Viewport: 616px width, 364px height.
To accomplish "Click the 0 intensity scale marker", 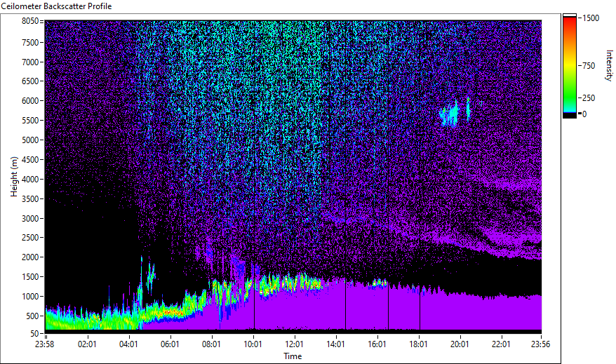I will (x=584, y=114).
